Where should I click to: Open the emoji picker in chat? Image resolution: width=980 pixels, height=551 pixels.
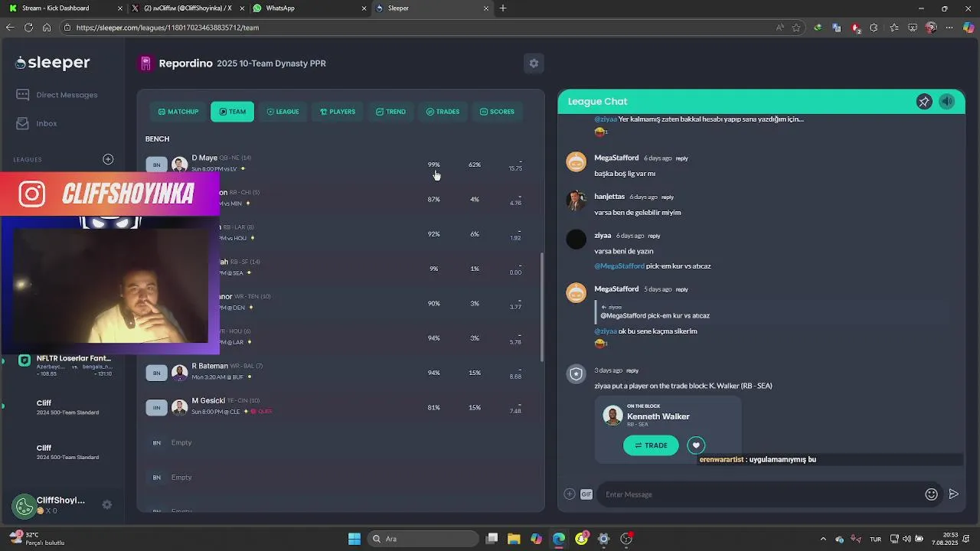pyautogui.click(x=931, y=494)
